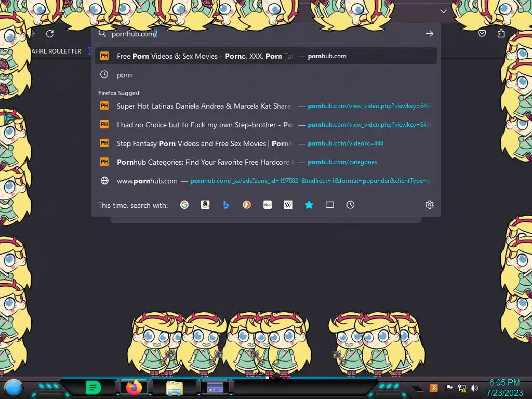Search in bookmarks using the star icon
The width and height of the screenshot is (532, 399).
[x=309, y=205]
